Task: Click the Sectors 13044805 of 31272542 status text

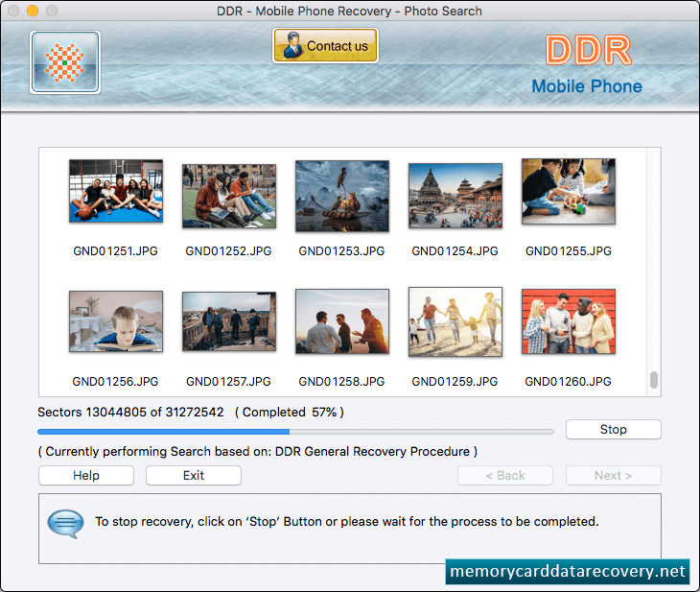Action: click(x=130, y=412)
